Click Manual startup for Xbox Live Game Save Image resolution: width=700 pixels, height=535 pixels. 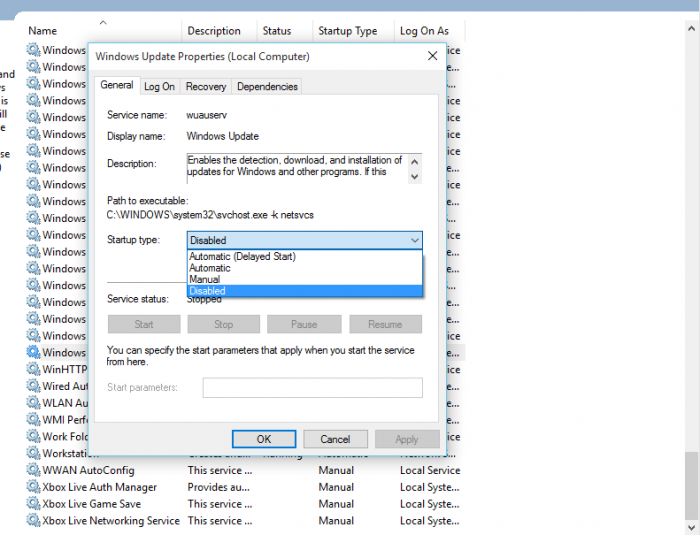point(336,504)
